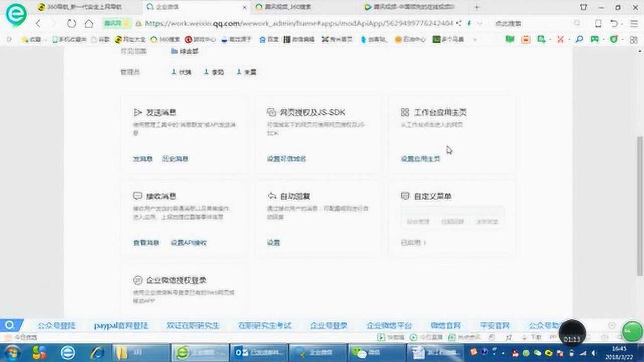
Task: Click the 设置可信域名 link
Action: coord(286,159)
